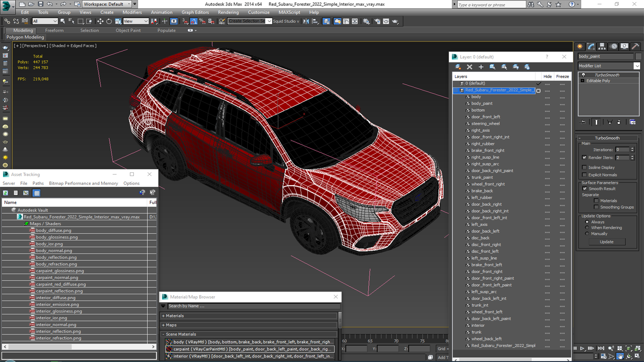Select the Rotate transform tool
Screen dimensions: 644x362
pyautogui.click(x=109, y=21)
